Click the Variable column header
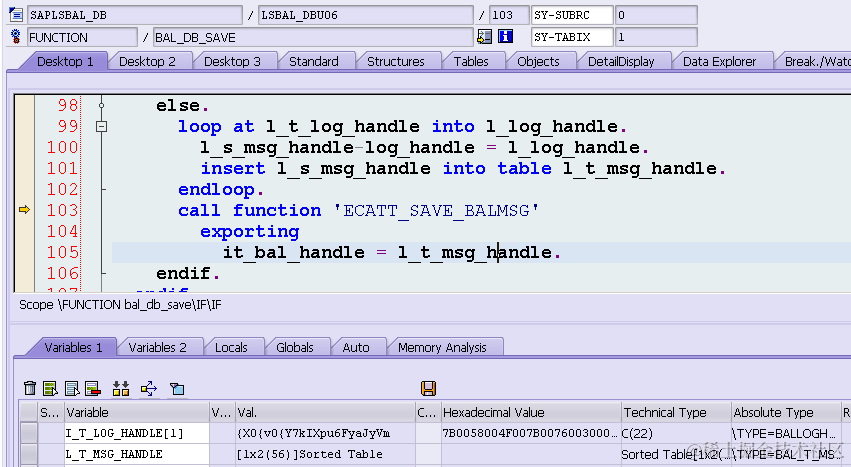This screenshot has width=851, height=467. (137, 413)
